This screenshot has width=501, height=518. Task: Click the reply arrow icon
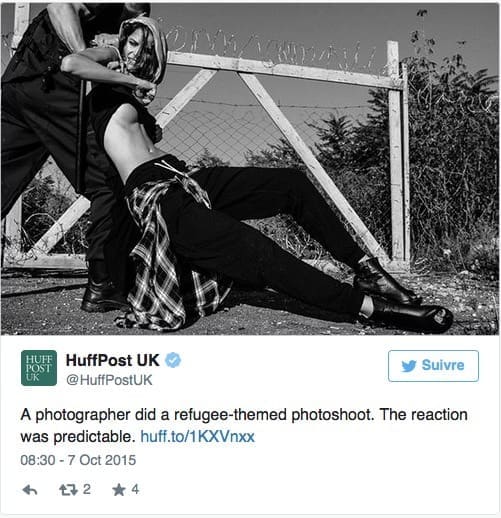coord(29,490)
